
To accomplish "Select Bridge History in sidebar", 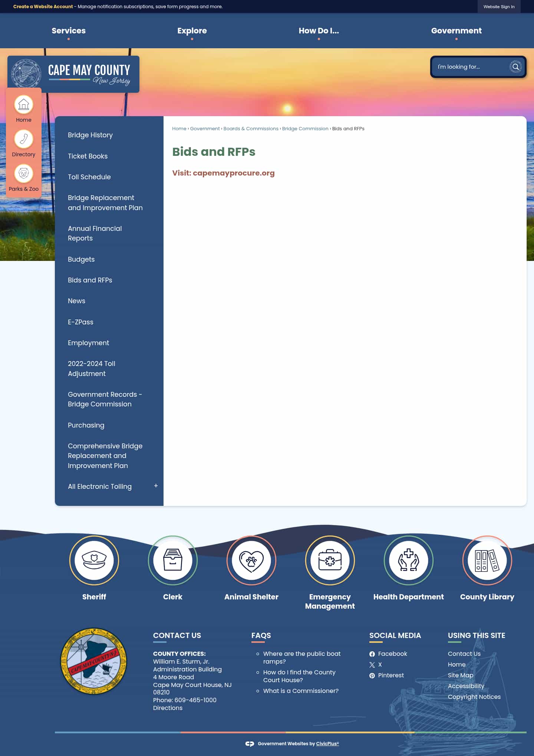I will click(x=90, y=135).
